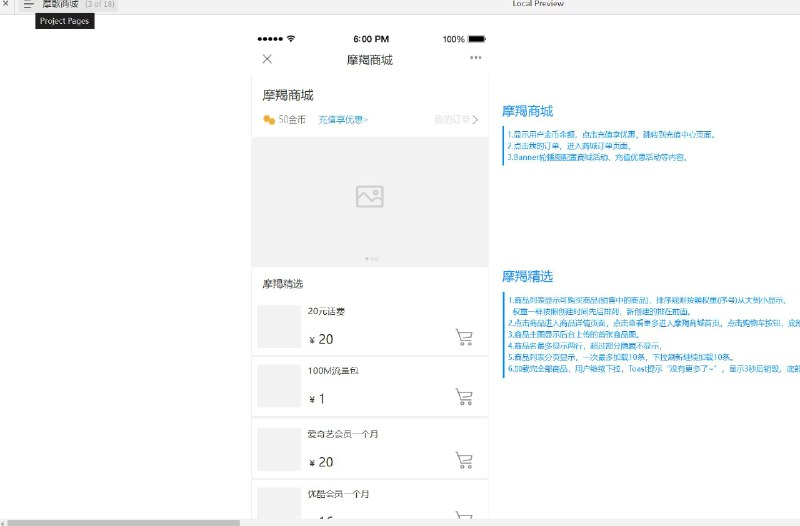The height and width of the screenshot is (526, 800).
Task: Click the signal dots in phone status bar
Action: [270, 39]
